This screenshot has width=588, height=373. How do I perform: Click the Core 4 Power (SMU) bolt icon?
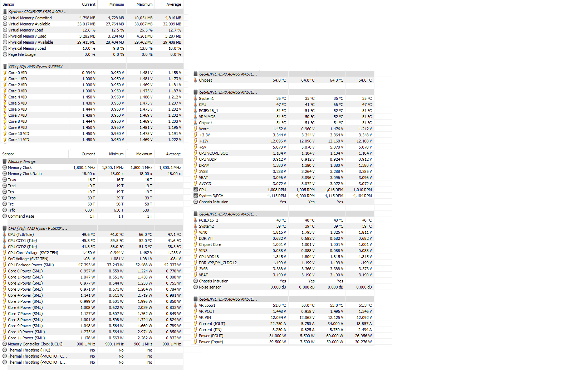tap(5, 295)
